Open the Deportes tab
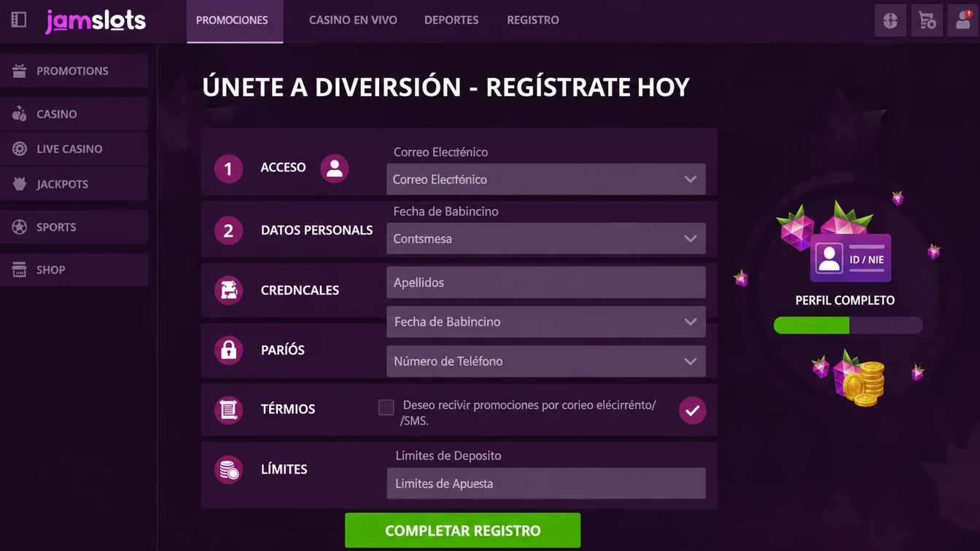 point(451,20)
